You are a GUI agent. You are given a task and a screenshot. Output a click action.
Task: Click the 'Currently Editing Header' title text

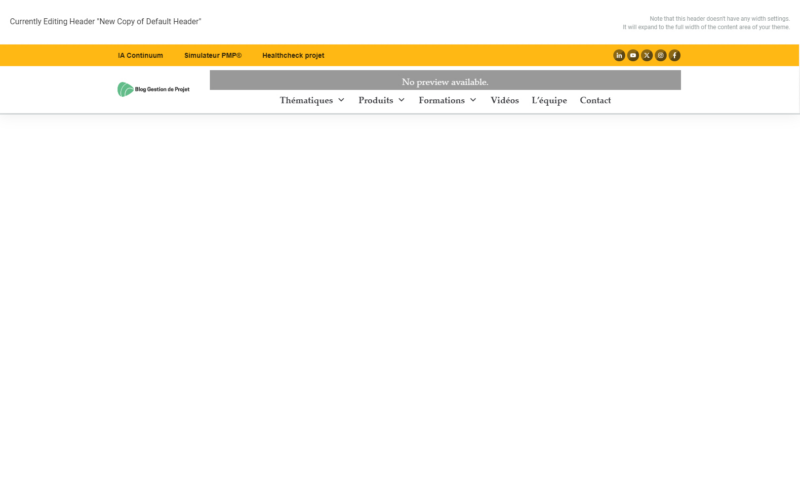pos(106,21)
